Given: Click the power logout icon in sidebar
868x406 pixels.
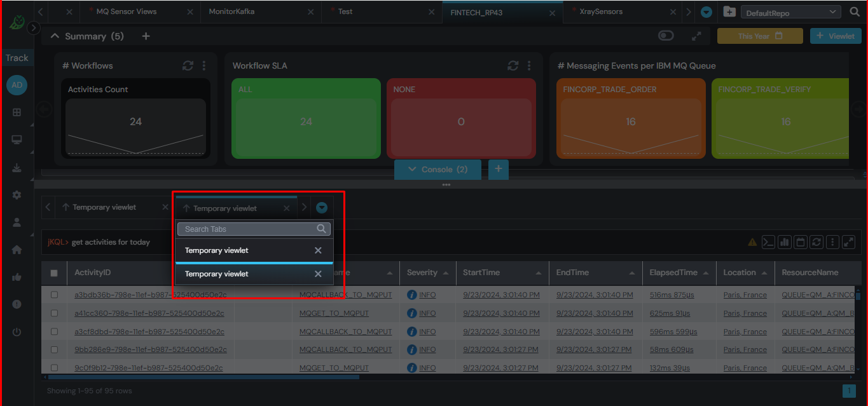Looking at the screenshot, I should click(x=17, y=332).
